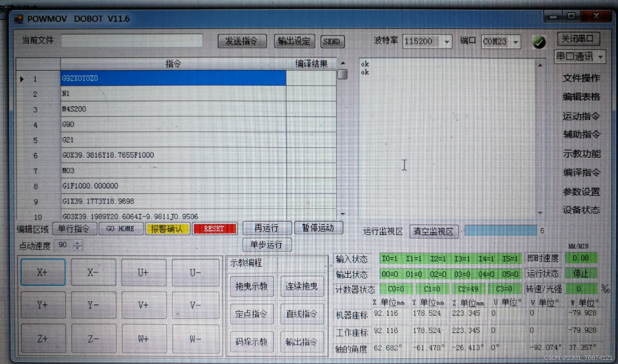Expand the 串口通讯 dropdown

(x=580, y=57)
